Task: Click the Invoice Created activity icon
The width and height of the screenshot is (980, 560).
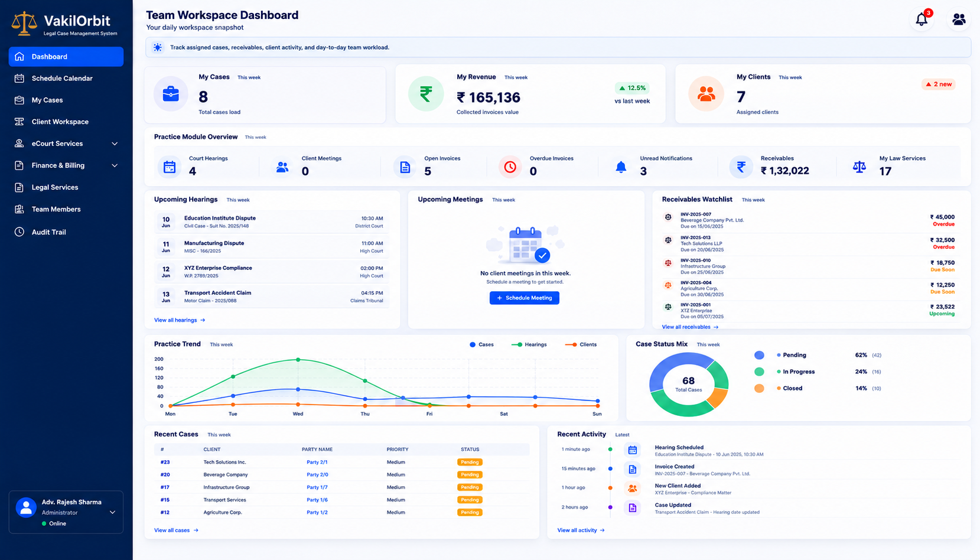Action: pyautogui.click(x=632, y=469)
